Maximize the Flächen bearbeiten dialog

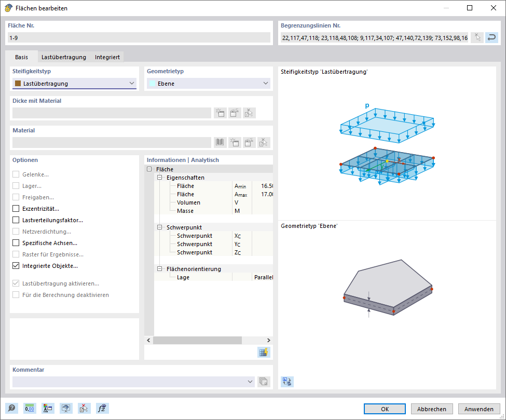470,8
